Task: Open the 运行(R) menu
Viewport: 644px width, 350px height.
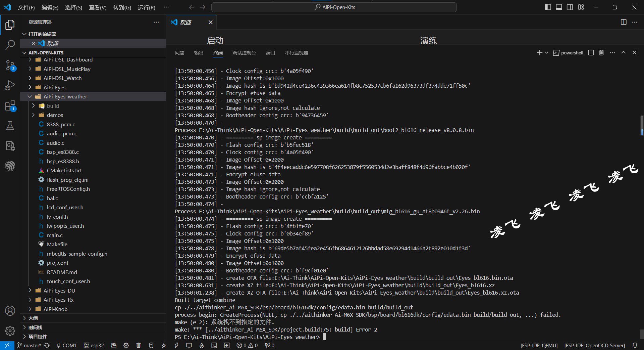Action: click(147, 7)
